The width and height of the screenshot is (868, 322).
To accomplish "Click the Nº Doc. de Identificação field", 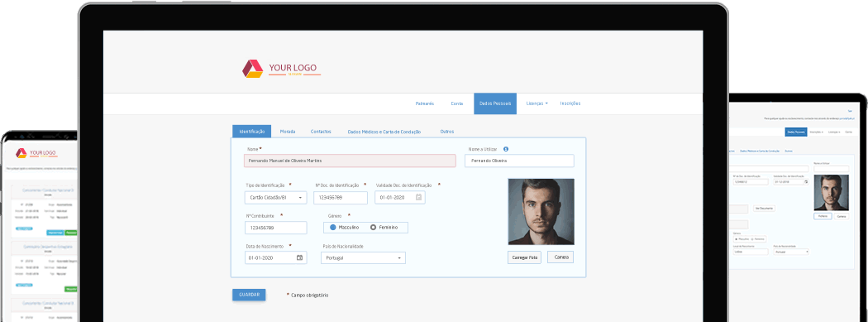I will 341,197.
